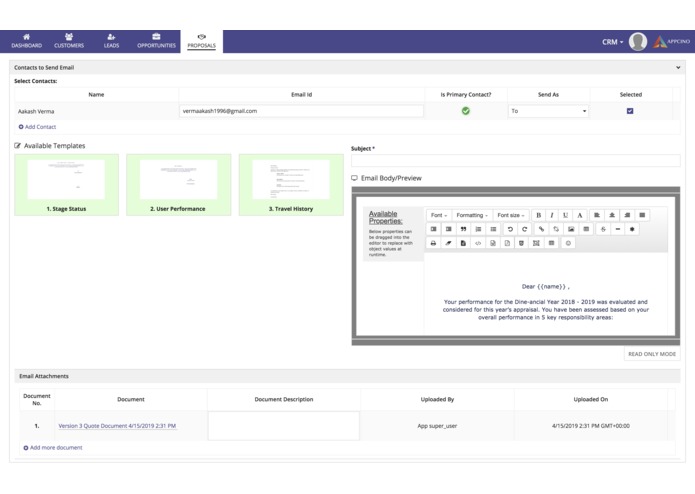The image size is (695, 494).
Task: Open Version 3 Quote Document link
Action: coord(117,426)
